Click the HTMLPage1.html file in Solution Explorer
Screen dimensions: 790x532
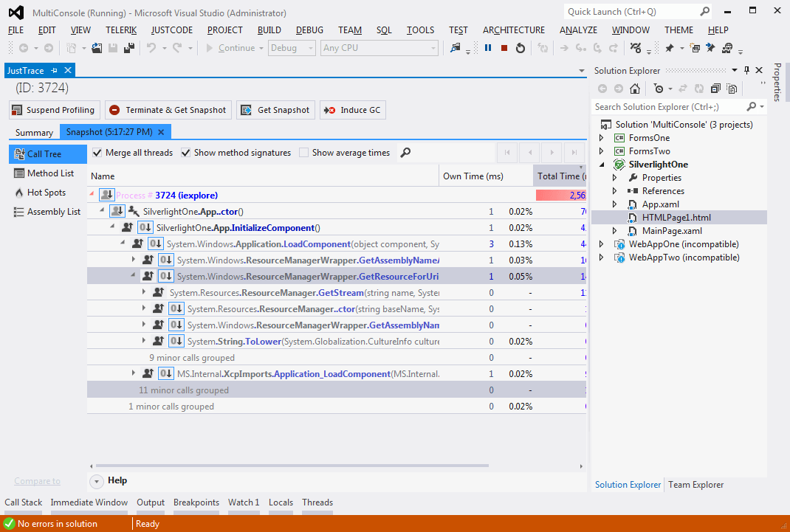676,218
